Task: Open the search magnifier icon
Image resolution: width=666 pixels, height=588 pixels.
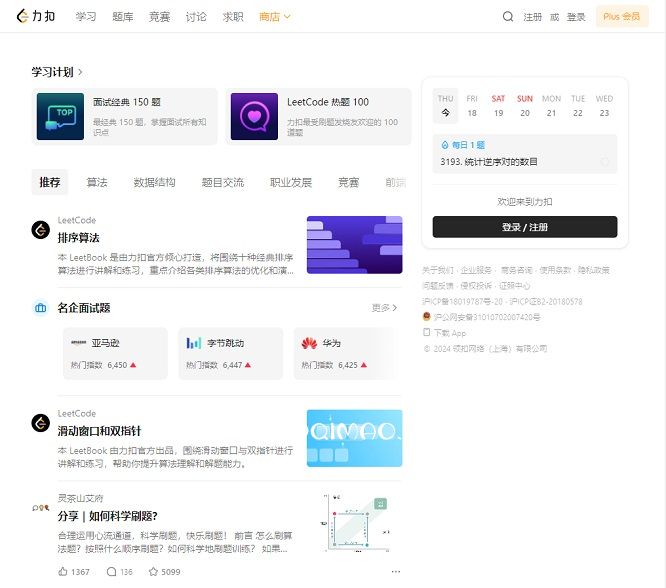Action: pos(508,17)
